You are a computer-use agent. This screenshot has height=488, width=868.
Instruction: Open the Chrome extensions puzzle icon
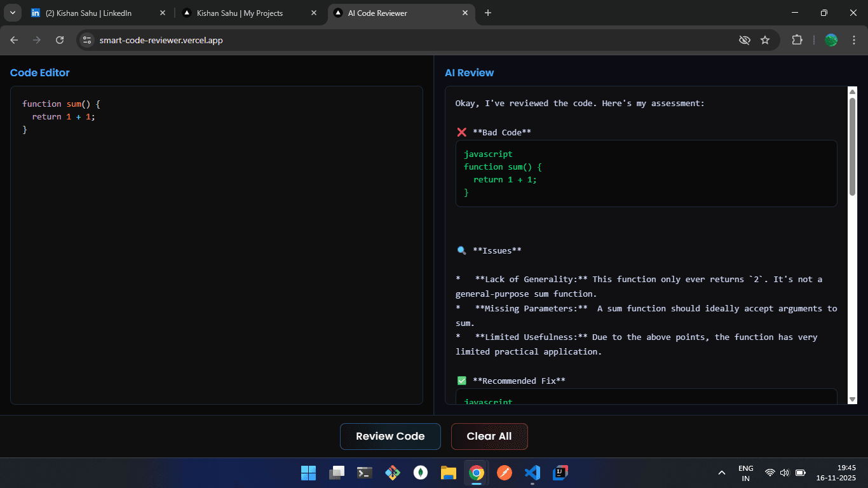coord(797,39)
